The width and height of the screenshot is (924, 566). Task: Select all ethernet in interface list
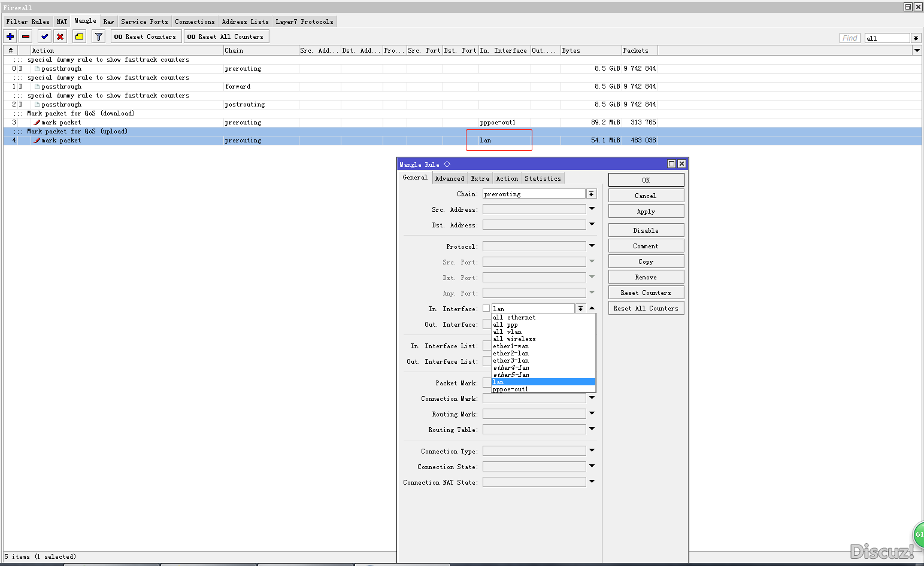pos(543,318)
